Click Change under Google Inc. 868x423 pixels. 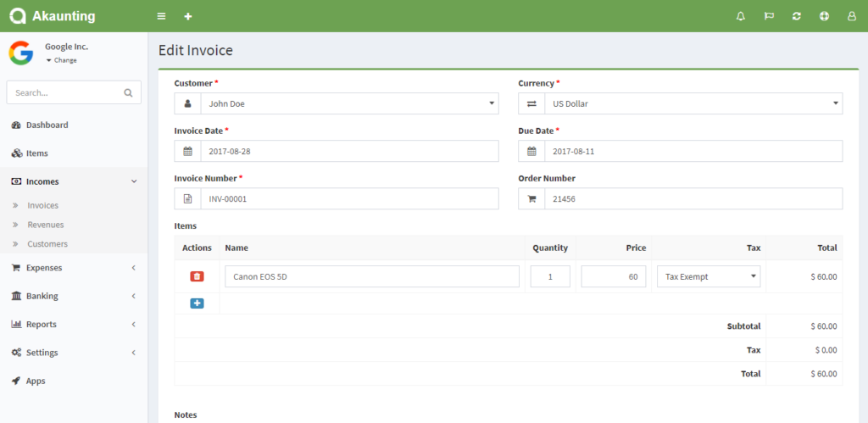click(x=64, y=60)
